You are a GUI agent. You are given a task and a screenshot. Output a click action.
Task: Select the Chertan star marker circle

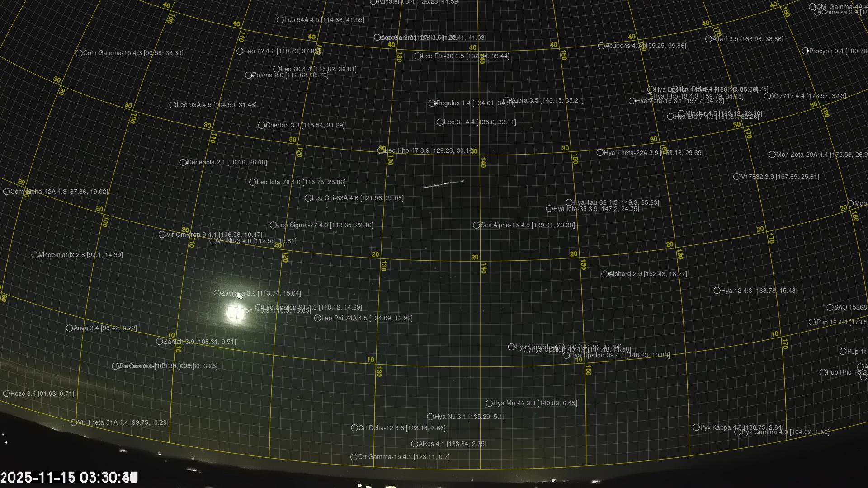[x=262, y=125]
